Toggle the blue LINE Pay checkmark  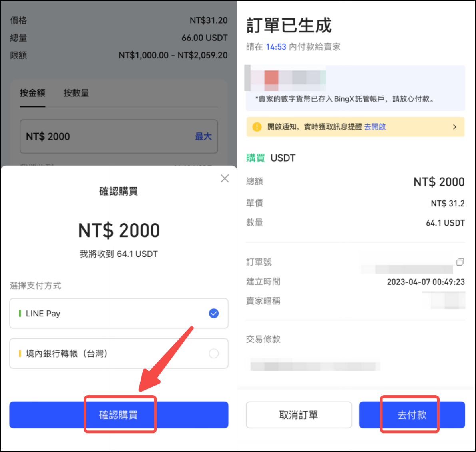[x=214, y=313]
